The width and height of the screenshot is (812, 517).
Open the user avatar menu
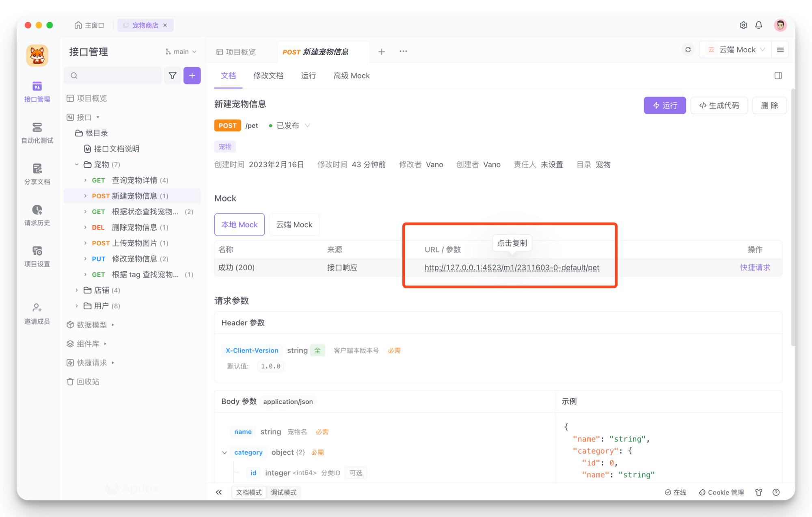point(780,25)
